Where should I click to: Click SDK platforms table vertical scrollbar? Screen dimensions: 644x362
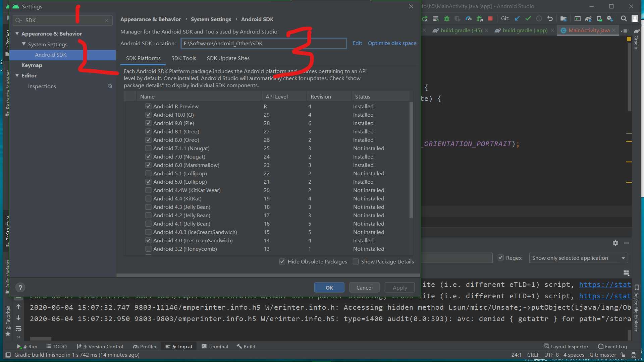coord(411,160)
